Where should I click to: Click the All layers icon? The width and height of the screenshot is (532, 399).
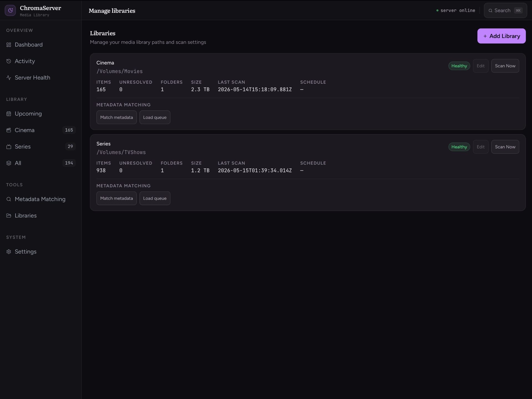9,163
